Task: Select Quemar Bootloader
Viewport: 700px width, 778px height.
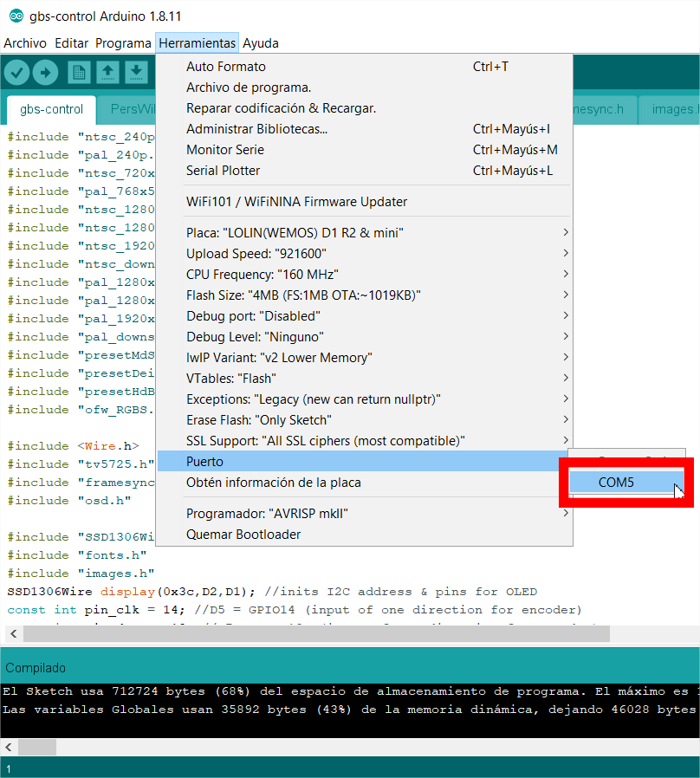Action: click(x=243, y=535)
